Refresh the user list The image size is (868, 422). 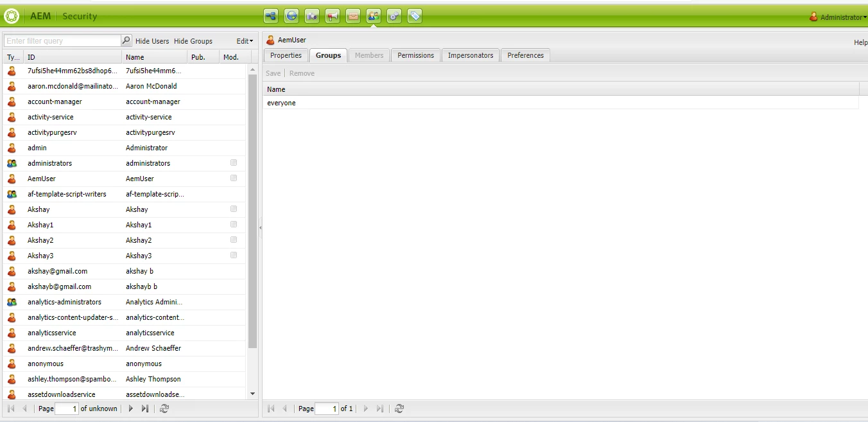(164, 409)
